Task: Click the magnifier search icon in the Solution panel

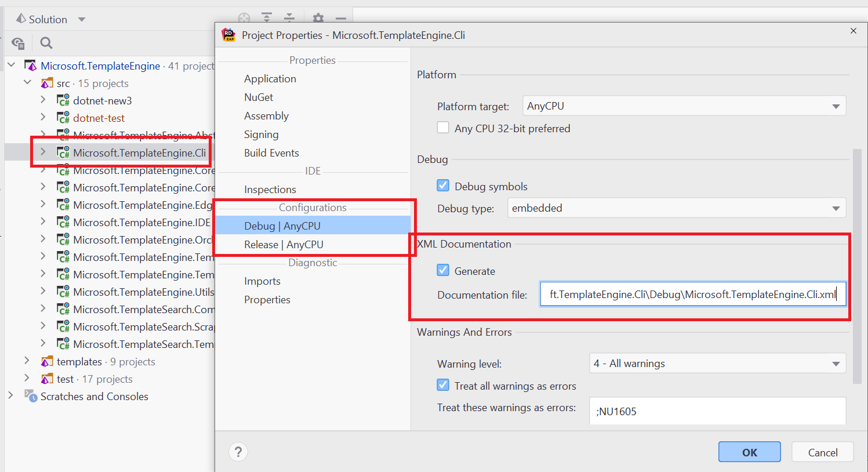Action: (46, 43)
